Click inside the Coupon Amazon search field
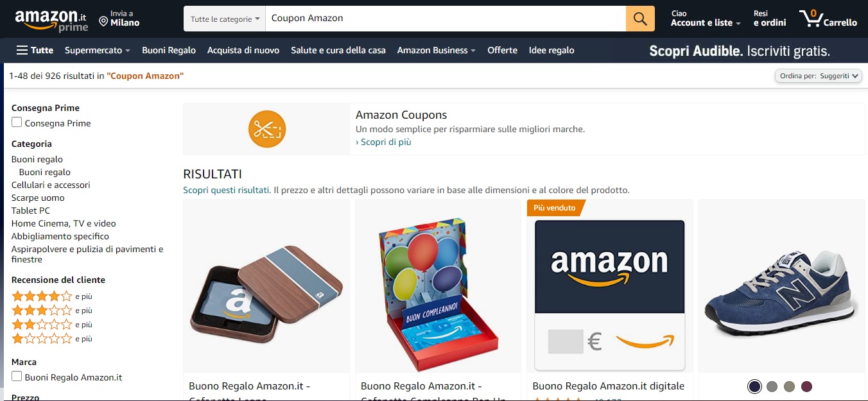Screen dimensions: 868x401 446,19
